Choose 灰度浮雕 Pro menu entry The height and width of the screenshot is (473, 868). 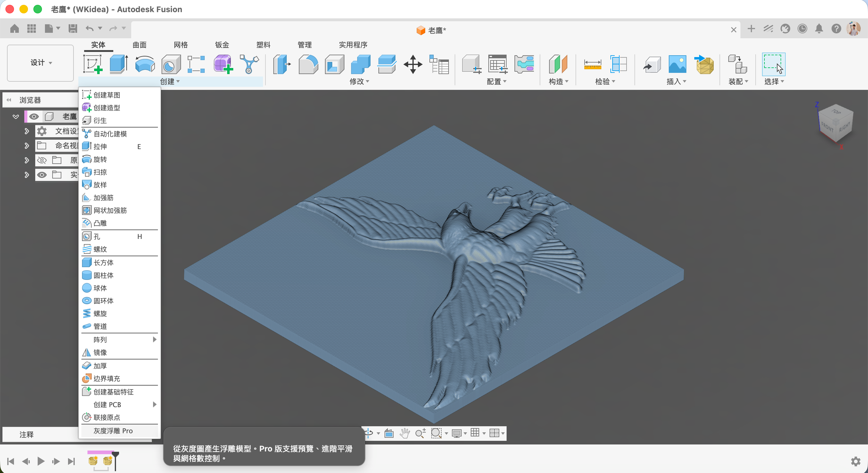tap(120, 431)
